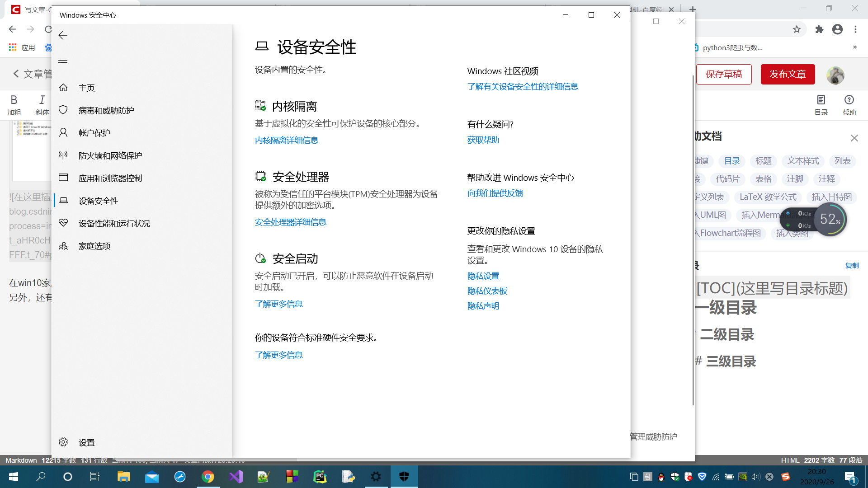Open 帐户保护 via its person icon
The width and height of the screenshot is (868, 488).
(x=63, y=132)
